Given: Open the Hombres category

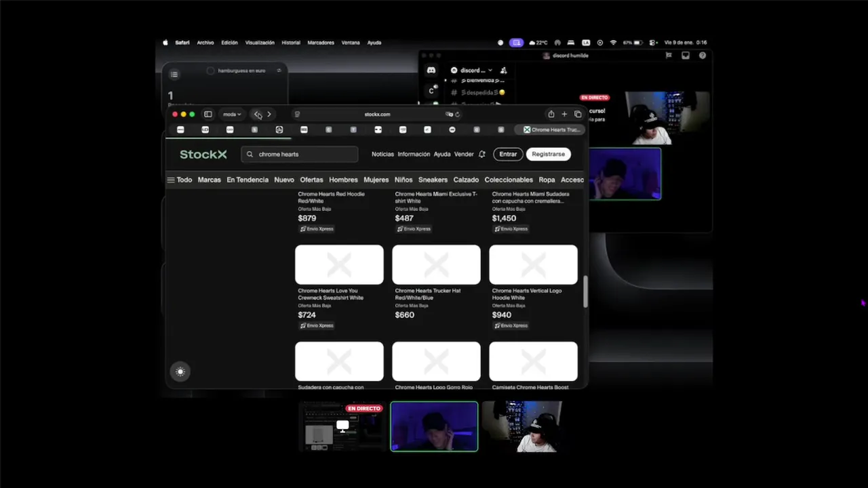Looking at the screenshot, I should 343,180.
